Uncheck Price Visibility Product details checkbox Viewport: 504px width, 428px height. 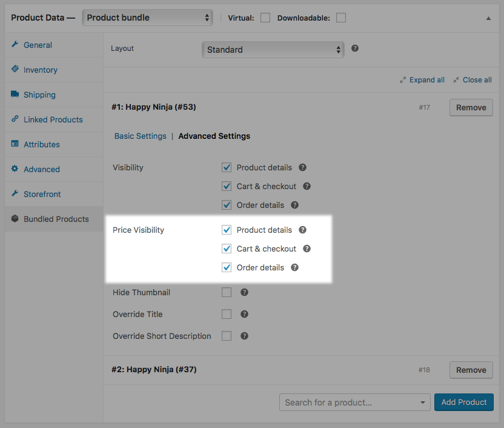point(227,230)
